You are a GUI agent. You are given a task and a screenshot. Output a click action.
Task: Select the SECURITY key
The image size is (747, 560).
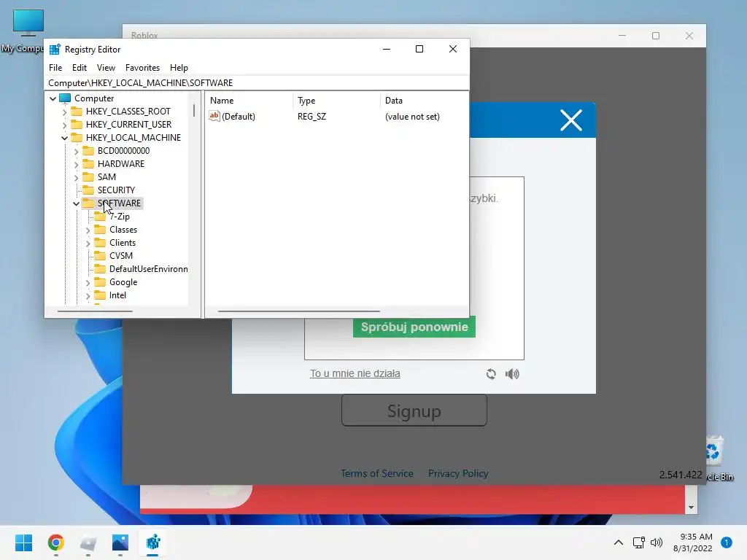pyautogui.click(x=116, y=190)
